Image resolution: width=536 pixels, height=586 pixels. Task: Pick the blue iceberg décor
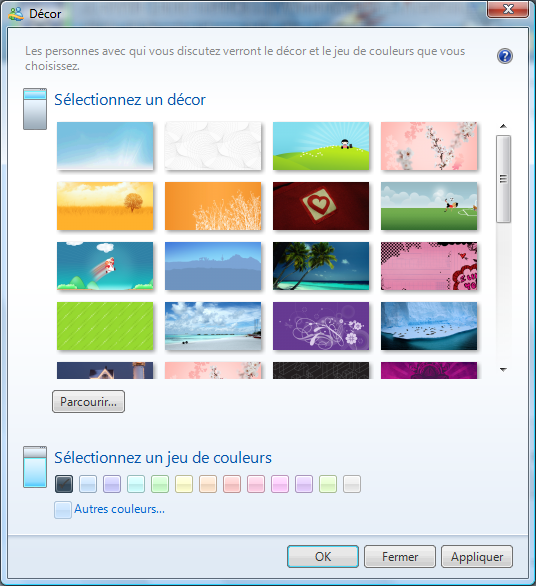pyautogui.click(x=429, y=326)
